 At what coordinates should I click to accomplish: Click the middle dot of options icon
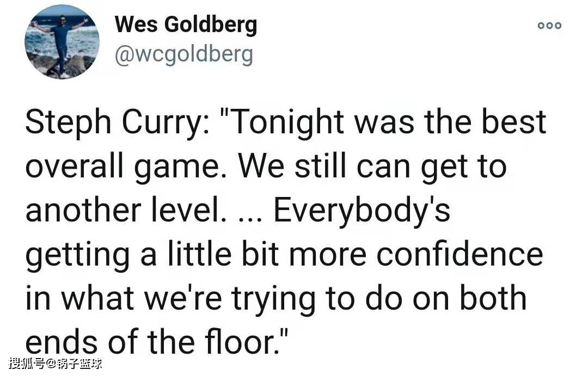pos(549,26)
